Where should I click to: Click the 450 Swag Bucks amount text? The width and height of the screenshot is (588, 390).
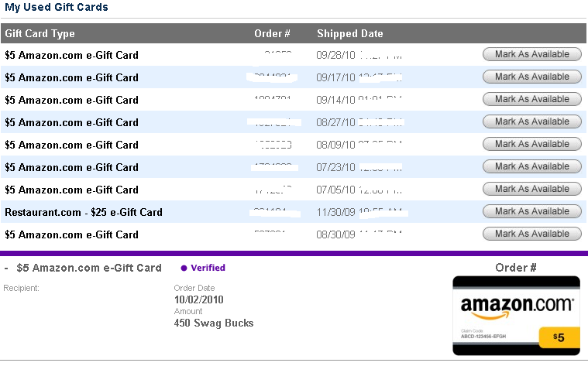214,323
